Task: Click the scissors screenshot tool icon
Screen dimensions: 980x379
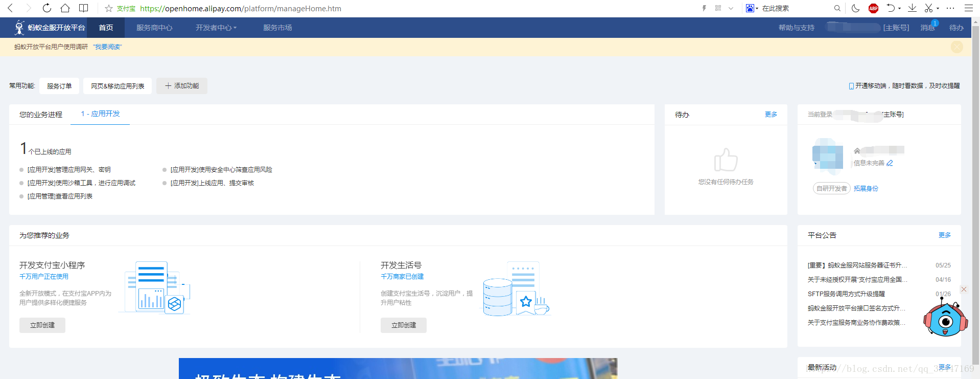Action: (928, 8)
